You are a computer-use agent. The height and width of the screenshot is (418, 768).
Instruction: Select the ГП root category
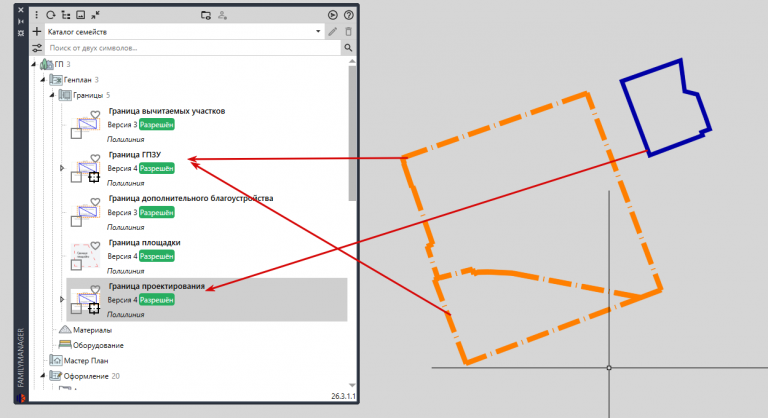(59, 64)
